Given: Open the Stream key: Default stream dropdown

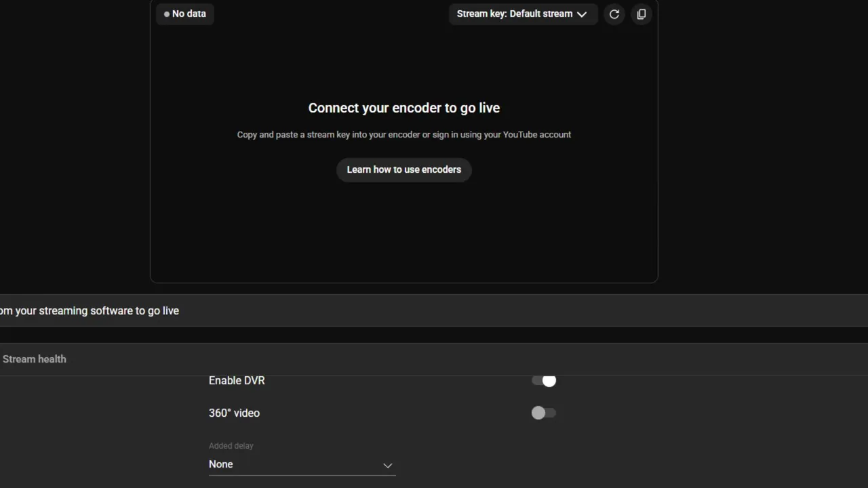Looking at the screenshot, I should [523, 14].
